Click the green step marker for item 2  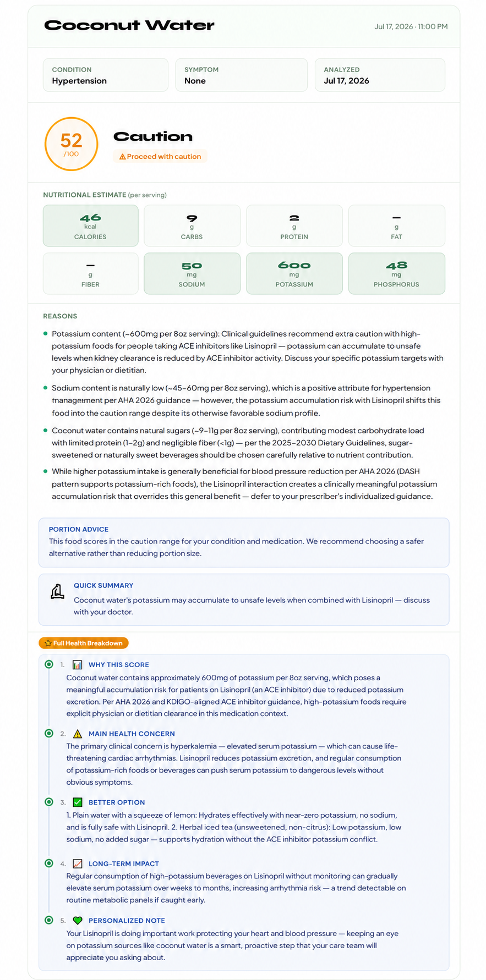49,733
